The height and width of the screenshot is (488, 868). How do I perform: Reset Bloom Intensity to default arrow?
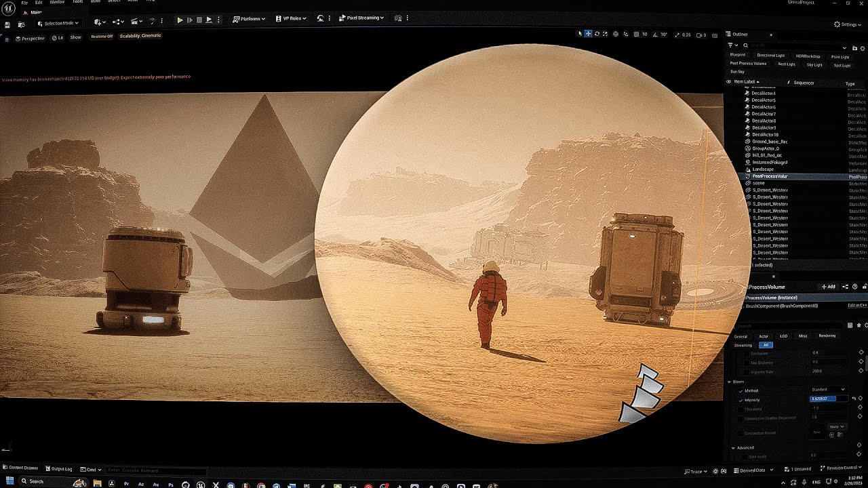point(854,399)
